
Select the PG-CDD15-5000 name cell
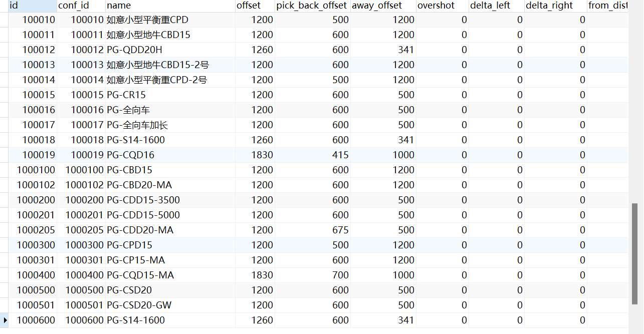tap(170, 215)
